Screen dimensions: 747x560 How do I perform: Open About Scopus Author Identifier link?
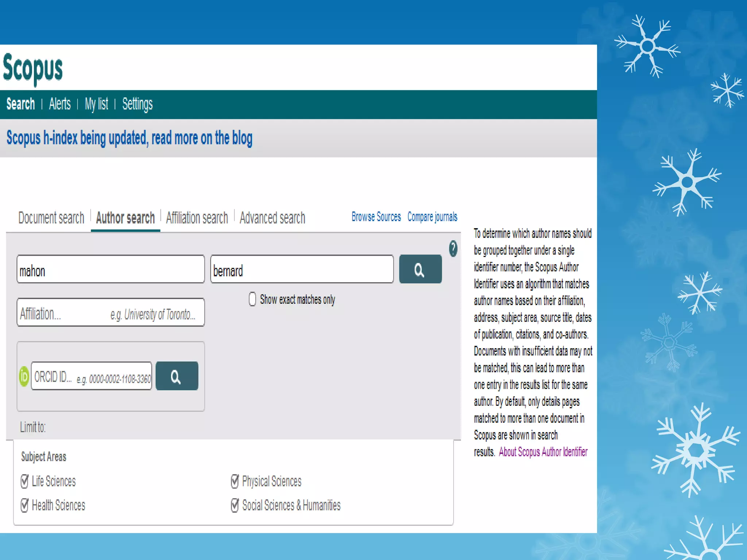[543, 452]
